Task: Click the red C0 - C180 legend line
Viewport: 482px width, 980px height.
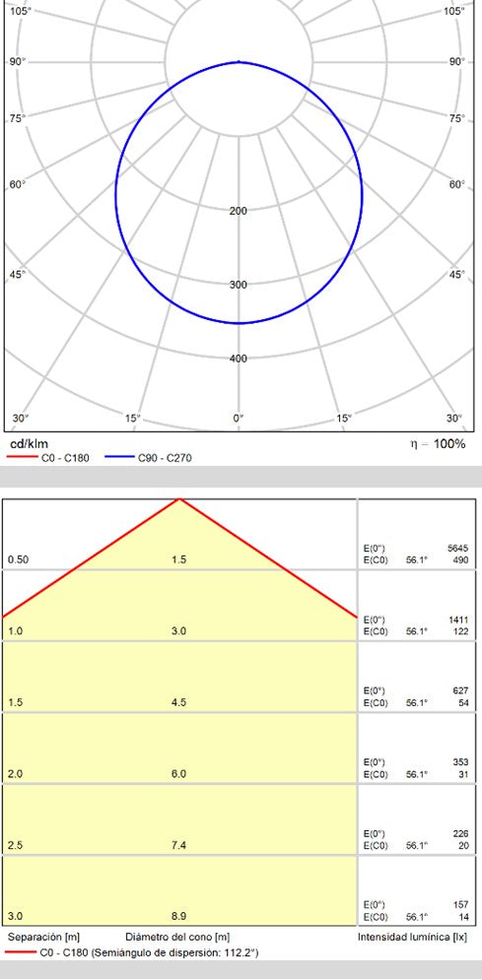Action: tap(22, 458)
